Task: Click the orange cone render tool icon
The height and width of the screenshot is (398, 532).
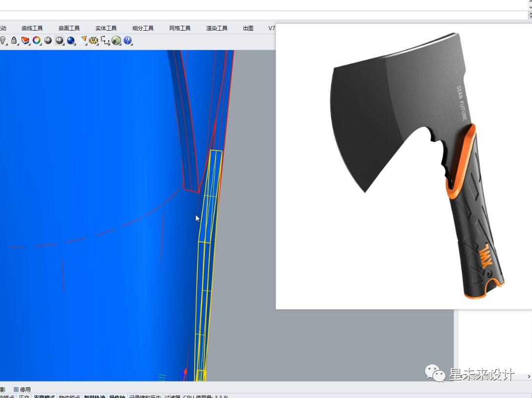Action: 83,40
